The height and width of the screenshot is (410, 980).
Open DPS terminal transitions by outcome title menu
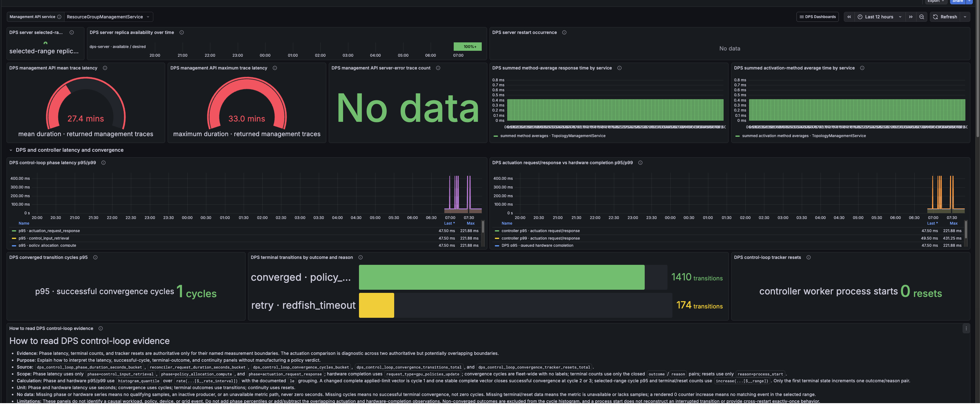302,257
